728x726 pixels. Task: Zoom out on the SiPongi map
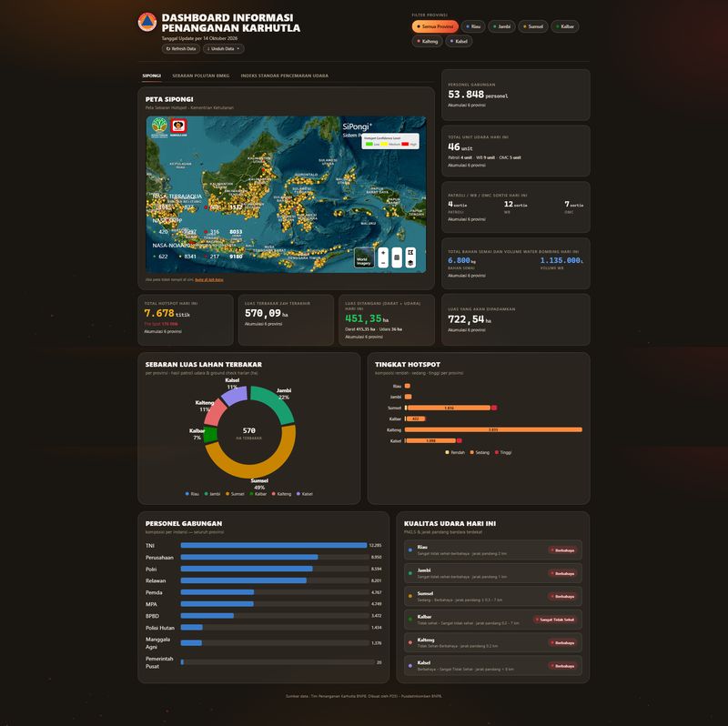click(x=383, y=263)
